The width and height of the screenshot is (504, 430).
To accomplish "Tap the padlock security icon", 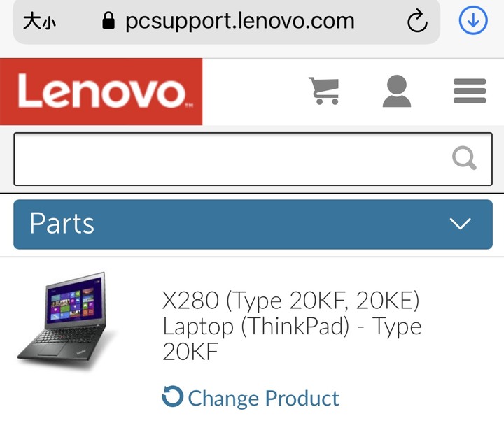I will (108, 21).
